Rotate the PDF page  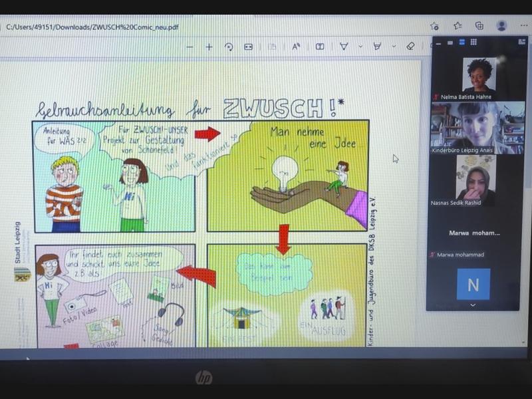229,47
